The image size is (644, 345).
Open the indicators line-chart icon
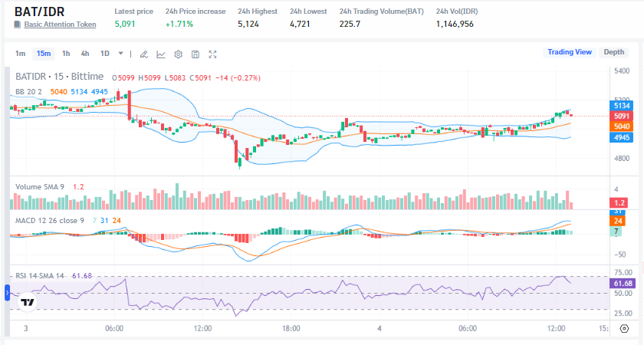(x=161, y=54)
